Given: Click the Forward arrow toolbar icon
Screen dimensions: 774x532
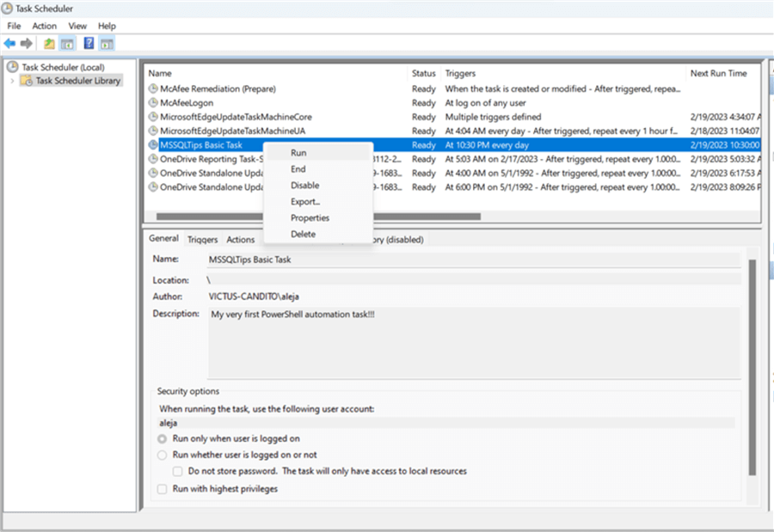Looking at the screenshot, I should tap(27, 43).
